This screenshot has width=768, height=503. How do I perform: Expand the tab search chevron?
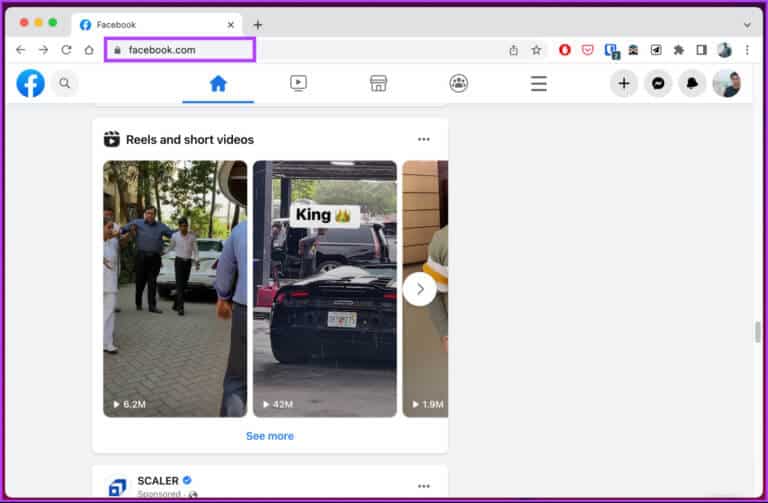point(747,25)
